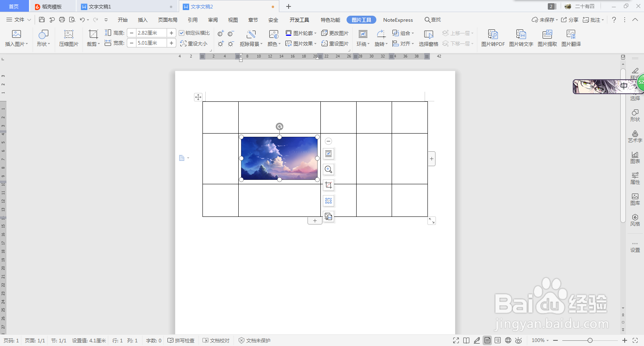
Task: Click the table move handle icon
Action: (x=198, y=97)
